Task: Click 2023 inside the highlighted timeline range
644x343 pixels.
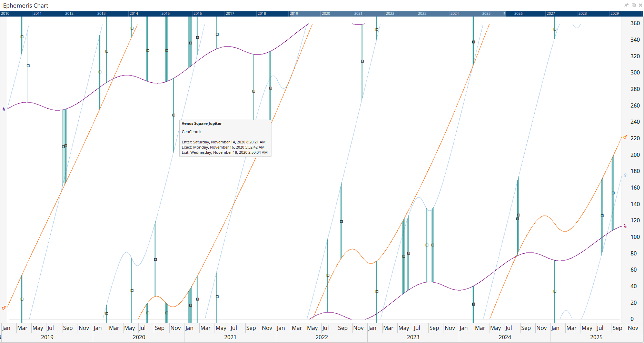Action: (422, 13)
